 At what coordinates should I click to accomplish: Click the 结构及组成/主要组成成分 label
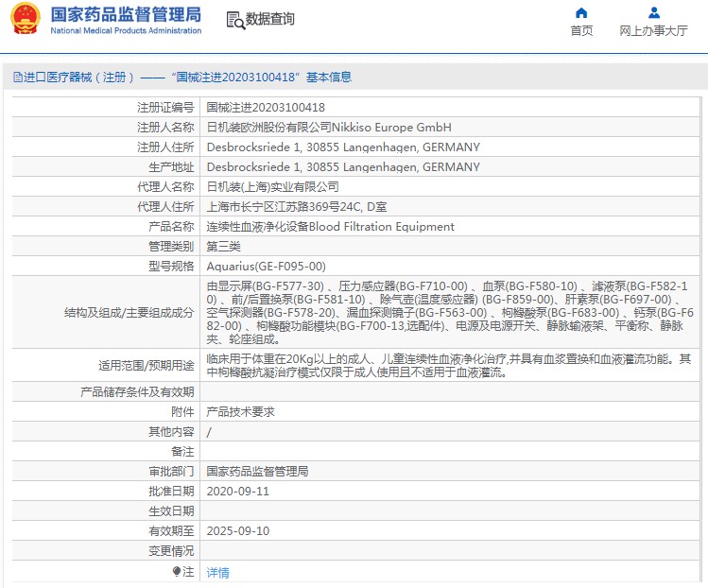pos(129,313)
